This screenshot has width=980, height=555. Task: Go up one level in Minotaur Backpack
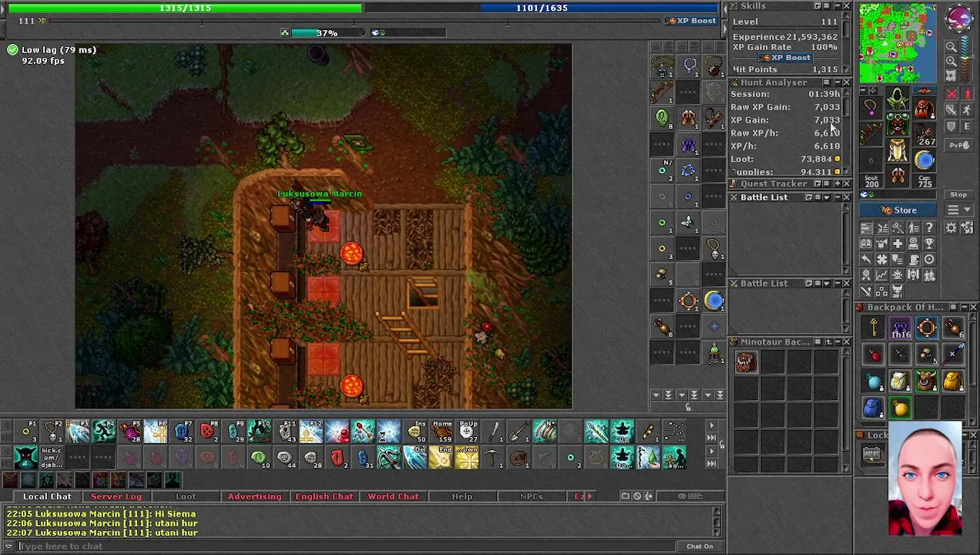tap(827, 341)
